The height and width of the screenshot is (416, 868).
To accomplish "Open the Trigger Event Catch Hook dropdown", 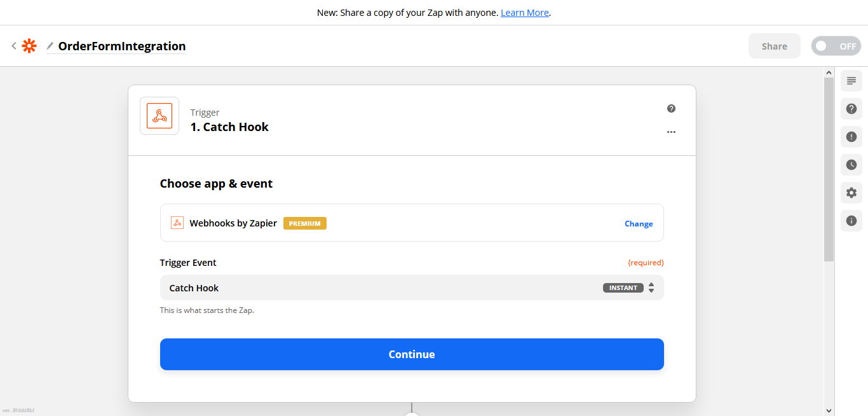I will 381,288.
